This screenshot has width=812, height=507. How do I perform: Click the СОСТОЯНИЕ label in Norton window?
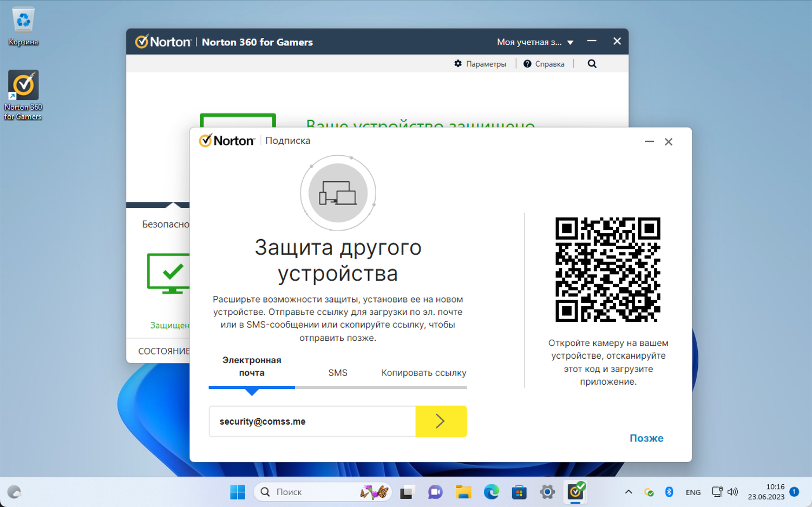pos(163,351)
